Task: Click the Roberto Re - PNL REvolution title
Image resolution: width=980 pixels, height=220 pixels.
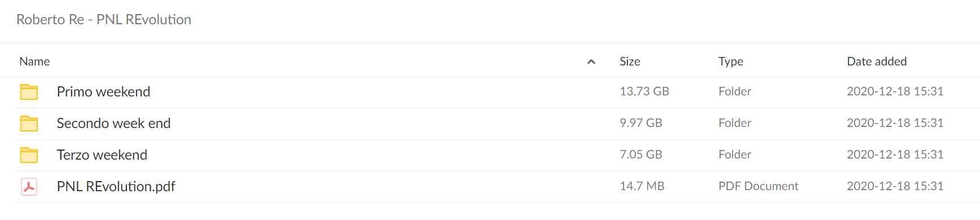Action: pos(104,20)
